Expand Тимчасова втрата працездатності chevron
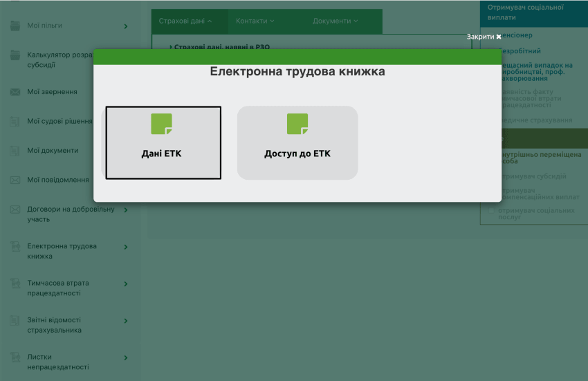The width and height of the screenshot is (588, 381). point(126,284)
